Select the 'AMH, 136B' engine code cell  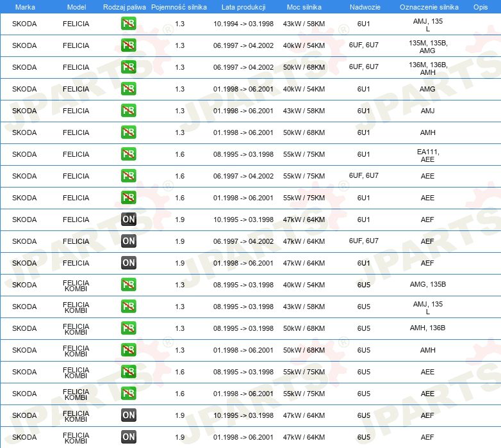pyautogui.click(x=427, y=328)
